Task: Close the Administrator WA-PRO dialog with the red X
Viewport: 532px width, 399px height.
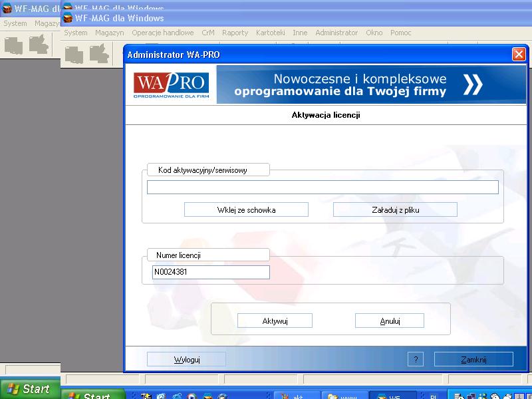Action: (x=519, y=55)
